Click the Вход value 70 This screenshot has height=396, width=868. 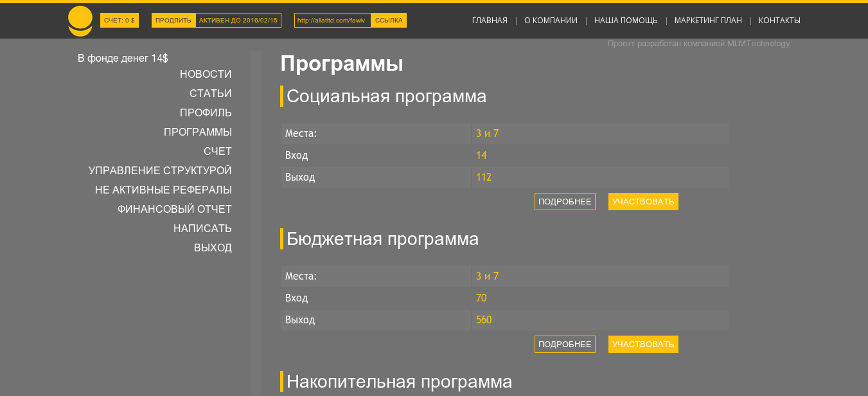pos(481,298)
